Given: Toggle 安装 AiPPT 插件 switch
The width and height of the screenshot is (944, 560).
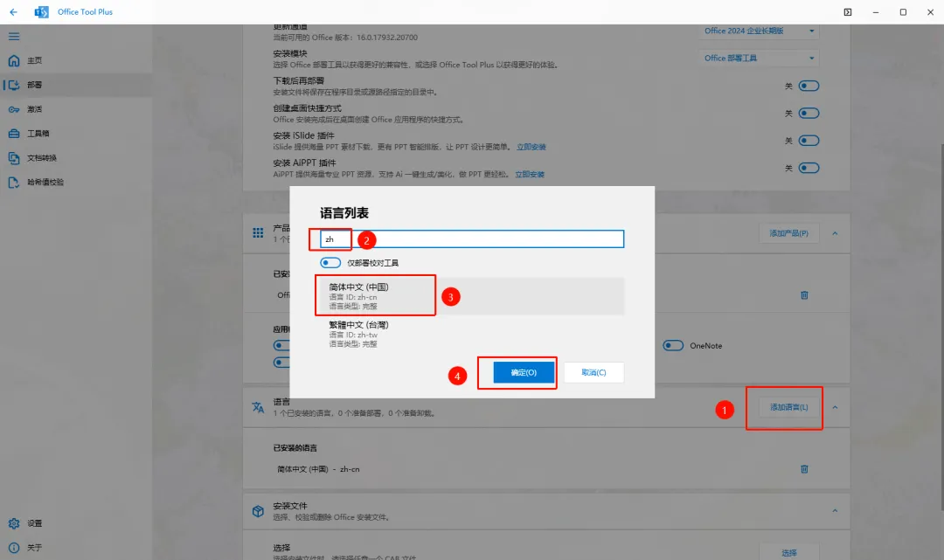Looking at the screenshot, I should pyautogui.click(x=809, y=168).
